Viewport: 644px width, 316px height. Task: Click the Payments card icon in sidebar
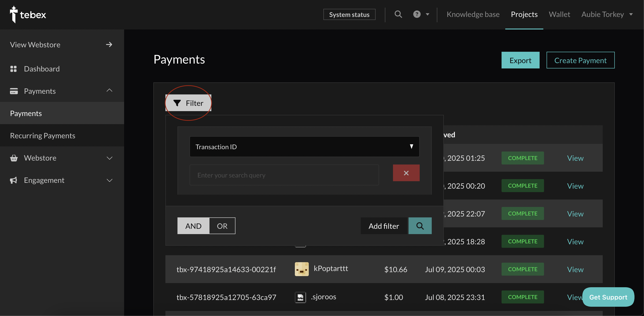point(14,91)
